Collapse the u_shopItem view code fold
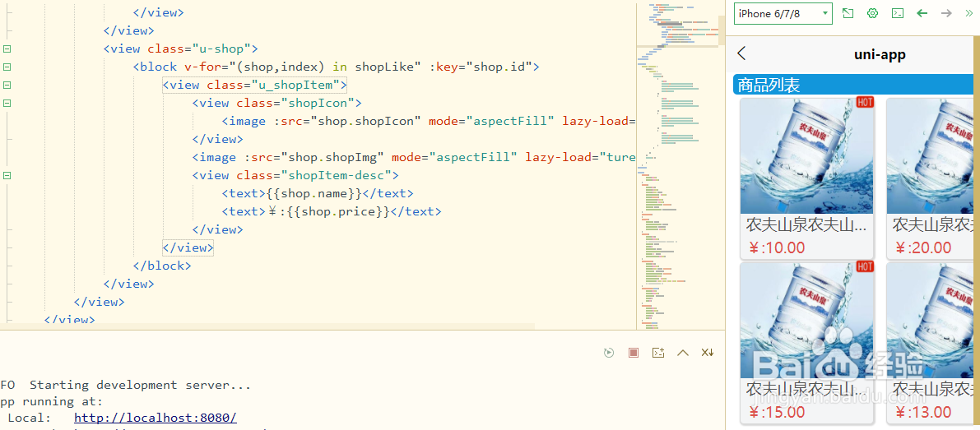The height and width of the screenshot is (430, 980). click(7, 85)
